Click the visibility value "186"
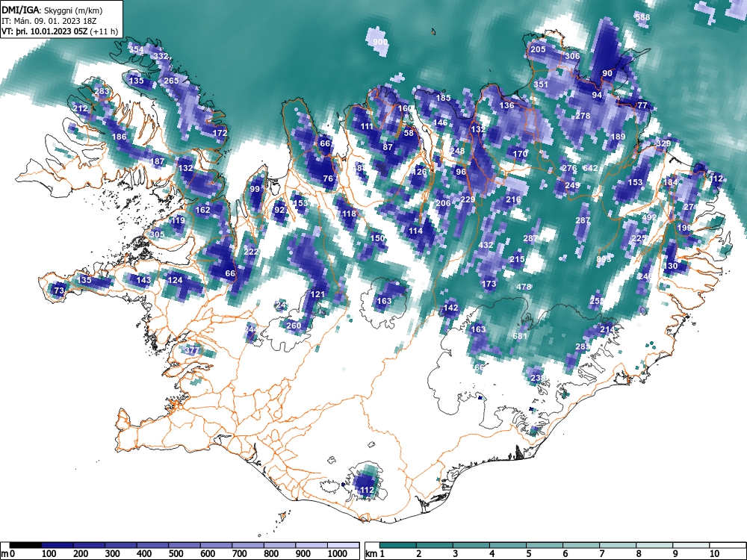Image resolution: width=747 pixels, height=560 pixels. 119,137
